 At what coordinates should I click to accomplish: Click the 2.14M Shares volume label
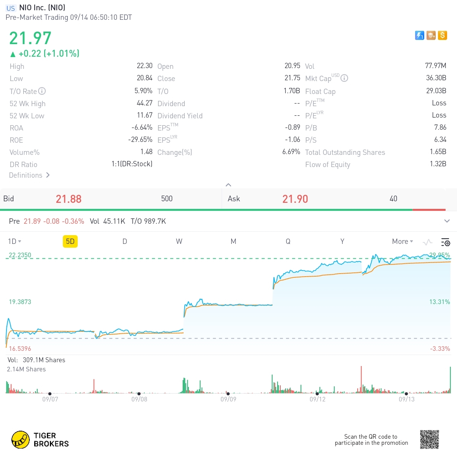pos(26,369)
